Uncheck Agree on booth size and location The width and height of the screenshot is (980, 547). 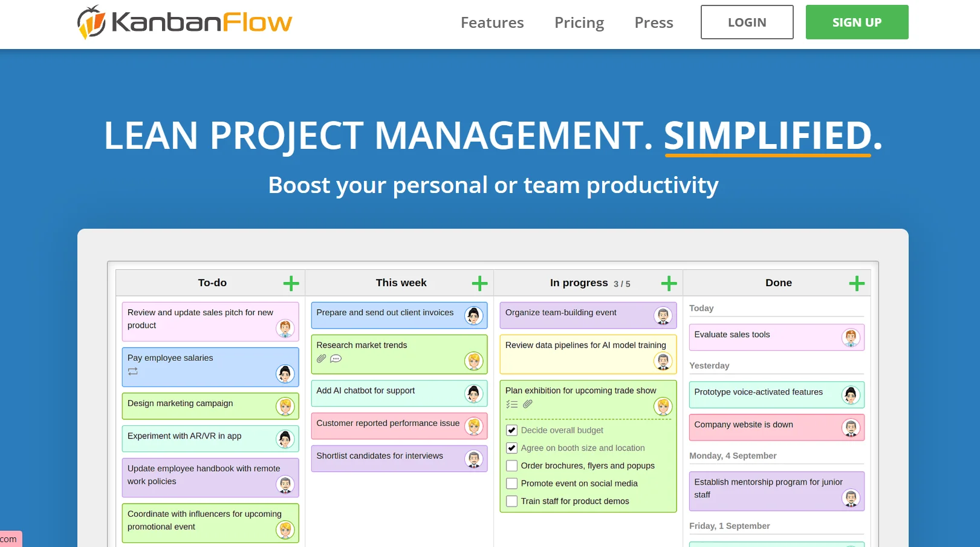pos(512,448)
